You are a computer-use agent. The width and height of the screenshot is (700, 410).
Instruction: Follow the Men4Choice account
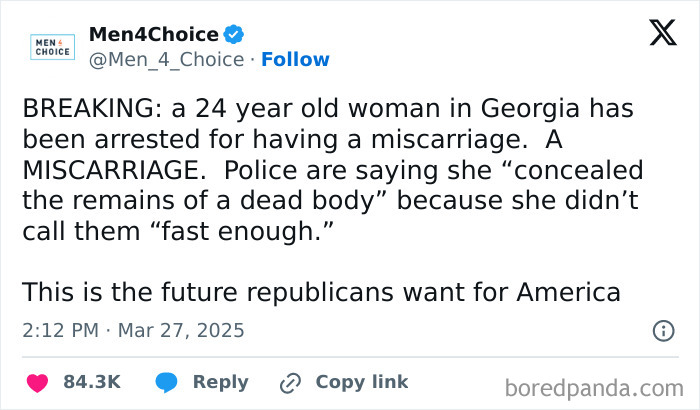point(295,60)
